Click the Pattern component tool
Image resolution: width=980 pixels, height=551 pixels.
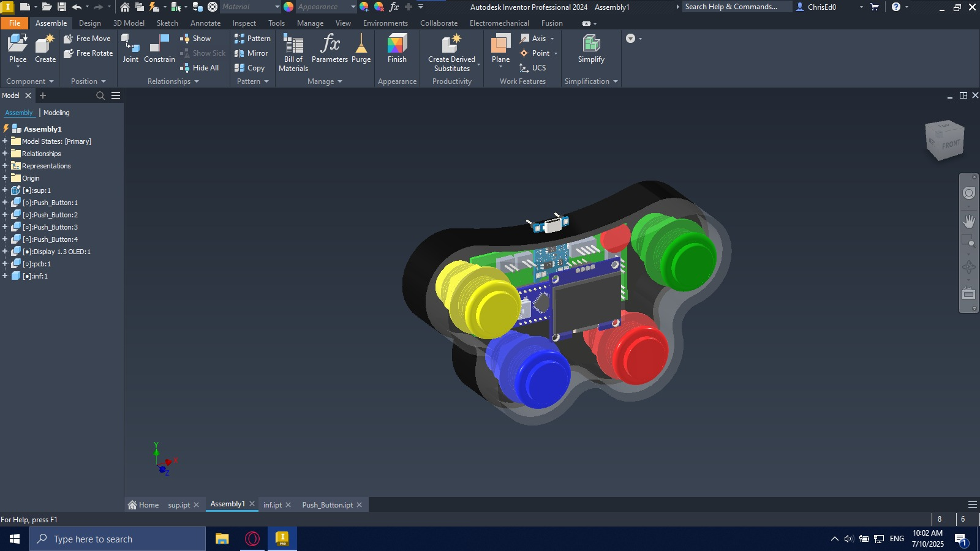point(252,39)
